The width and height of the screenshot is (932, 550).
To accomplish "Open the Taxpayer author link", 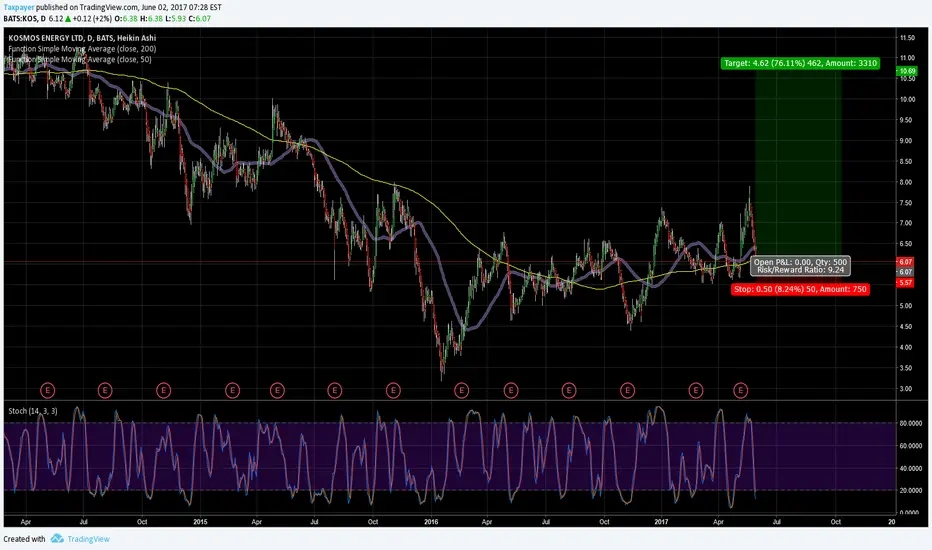I will click(18, 7).
